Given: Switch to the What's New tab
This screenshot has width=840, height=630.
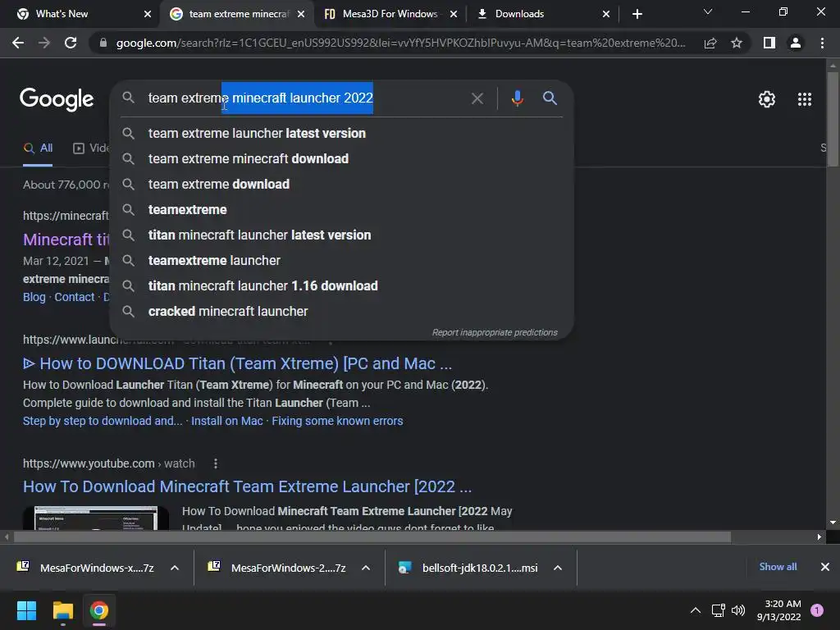Looking at the screenshot, I should pos(80,14).
